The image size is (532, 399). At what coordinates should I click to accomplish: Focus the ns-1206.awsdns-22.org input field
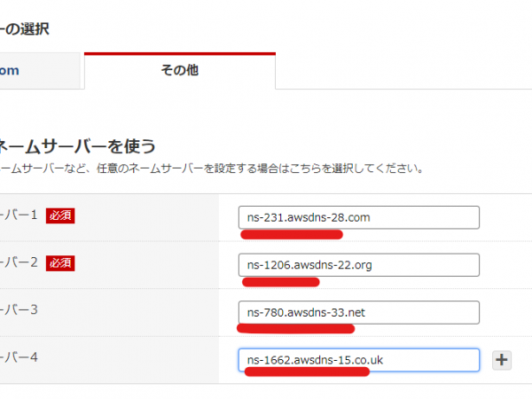pyautogui.click(x=358, y=265)
